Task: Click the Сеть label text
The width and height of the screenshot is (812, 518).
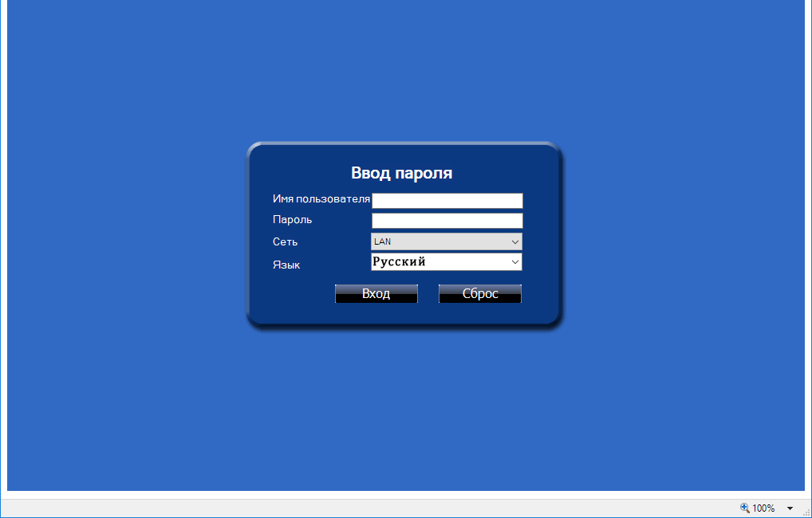Action: 285,241
